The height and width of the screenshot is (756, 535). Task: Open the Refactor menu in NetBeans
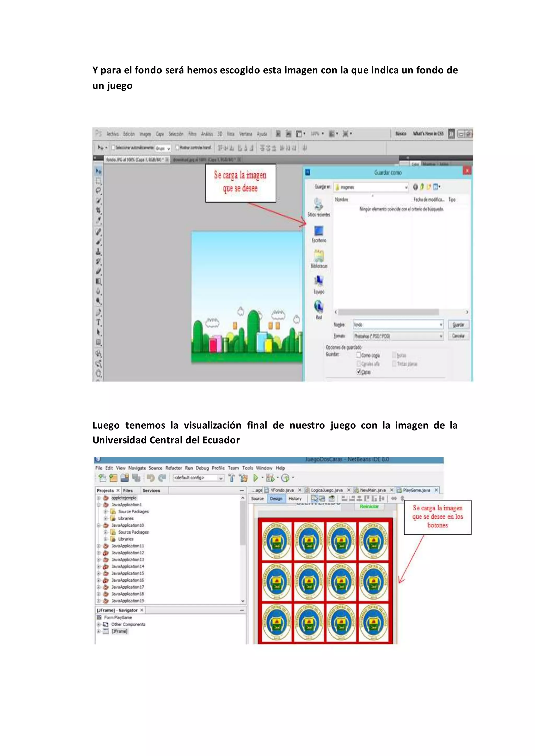173,468
